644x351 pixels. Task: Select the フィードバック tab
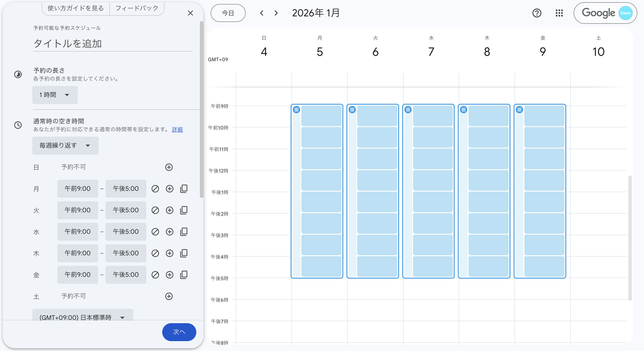pyautogui.click(x=137, y=9)
